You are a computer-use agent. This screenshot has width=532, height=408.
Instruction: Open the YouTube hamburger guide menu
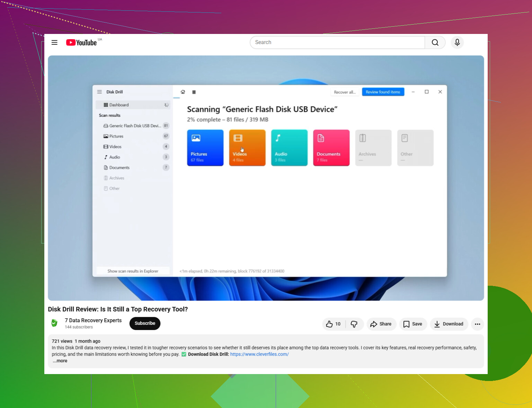point(54,42)
